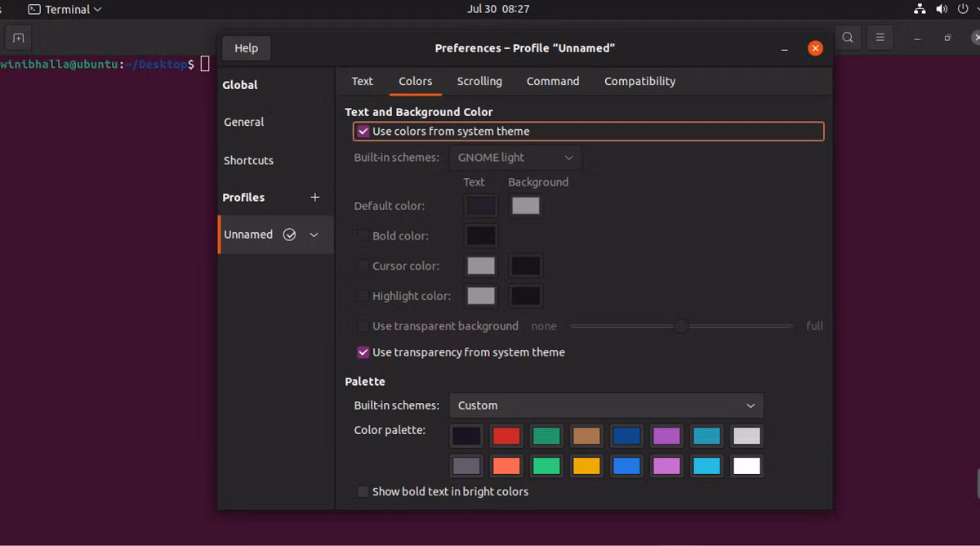Toggle the Bold color checkbox

(x=362, y=235)
